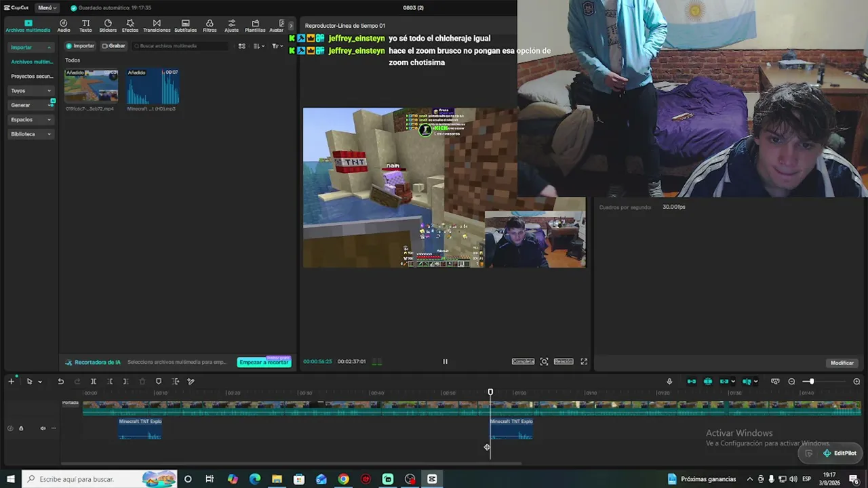Open Microsoft Edge from the taskbar
Viewport: 868px width, 488px height.
coord(255,479)
